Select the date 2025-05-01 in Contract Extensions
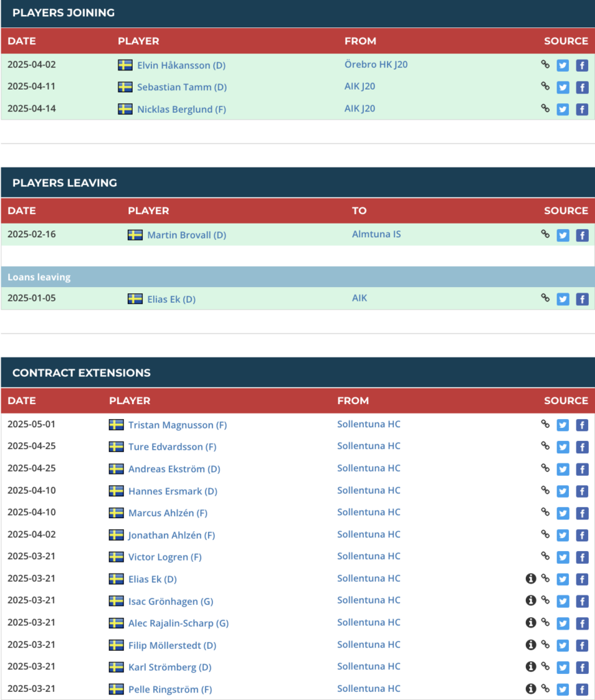The height and width of the screenshot is (700, 595). 31,424
